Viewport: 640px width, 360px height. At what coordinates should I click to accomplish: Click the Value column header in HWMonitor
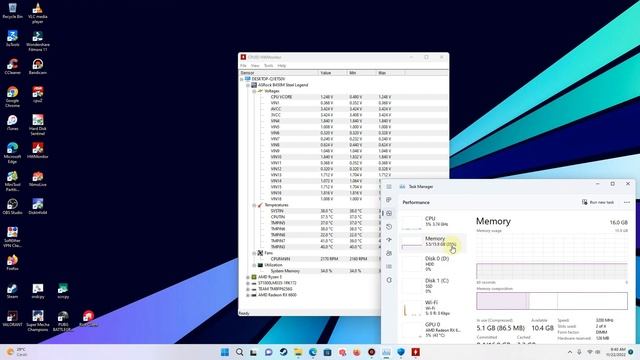[x=332, y=73]
